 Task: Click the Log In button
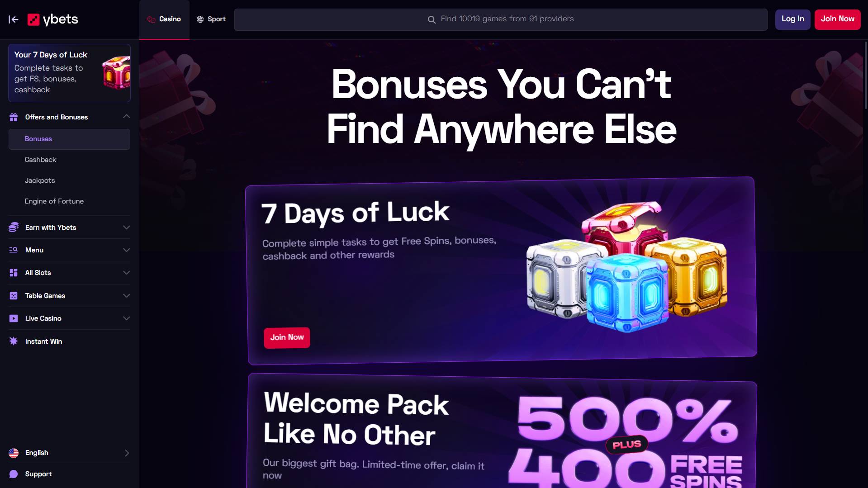pos(792,19)
